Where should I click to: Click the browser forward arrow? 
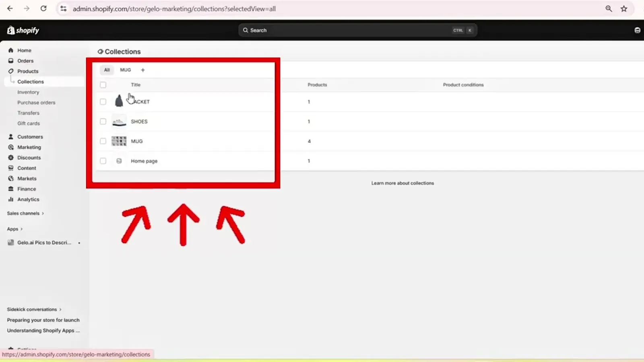27,8
